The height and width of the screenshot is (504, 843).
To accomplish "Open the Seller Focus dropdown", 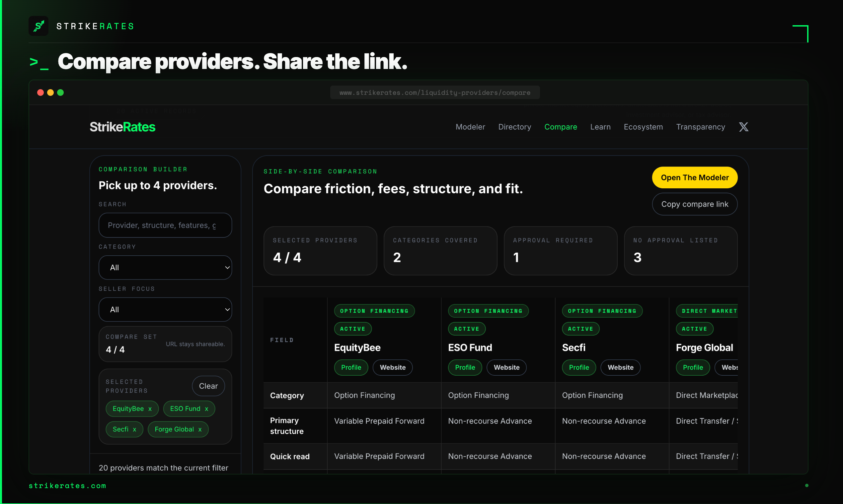I will click(165, 310).
